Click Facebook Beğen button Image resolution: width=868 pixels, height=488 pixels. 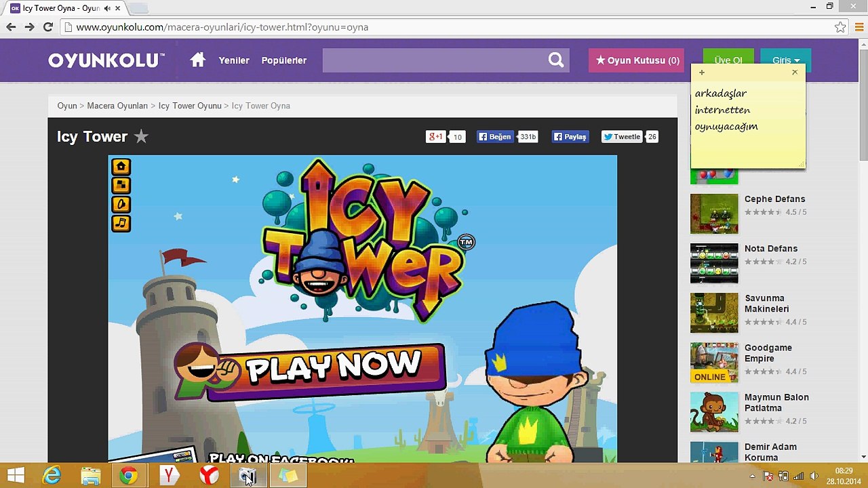[x=495, y=137]
